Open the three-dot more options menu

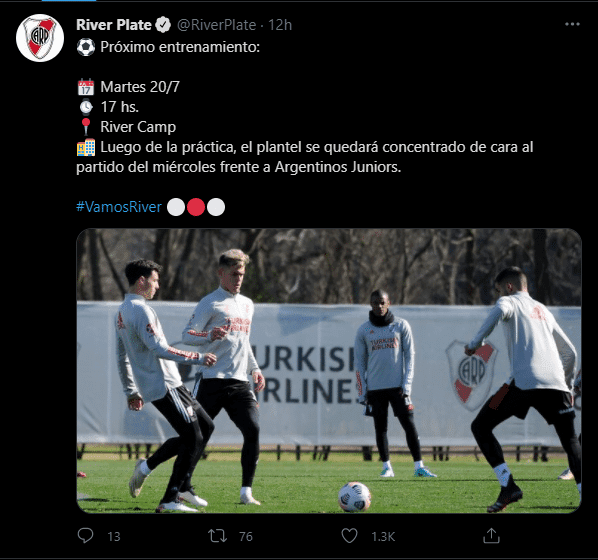(572, 24)
